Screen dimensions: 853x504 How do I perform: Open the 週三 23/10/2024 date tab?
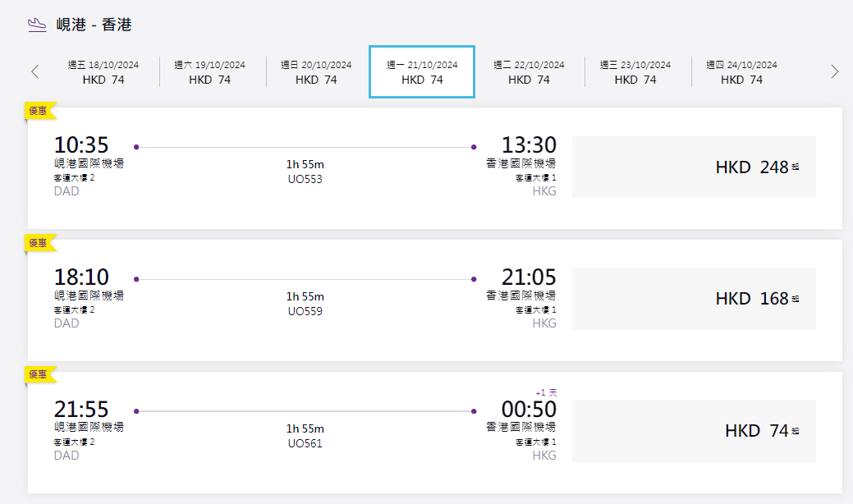coord(635,72)
